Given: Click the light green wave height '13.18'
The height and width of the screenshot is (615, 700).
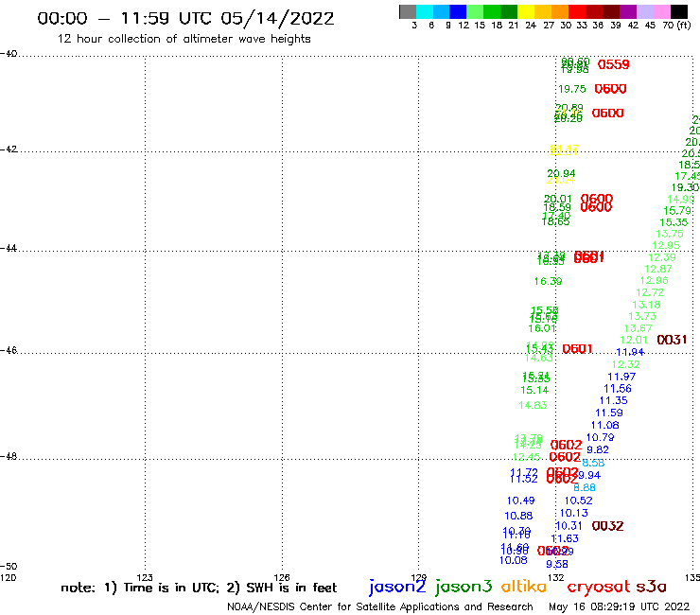Looking at the screenshot, I should point(646,305).
